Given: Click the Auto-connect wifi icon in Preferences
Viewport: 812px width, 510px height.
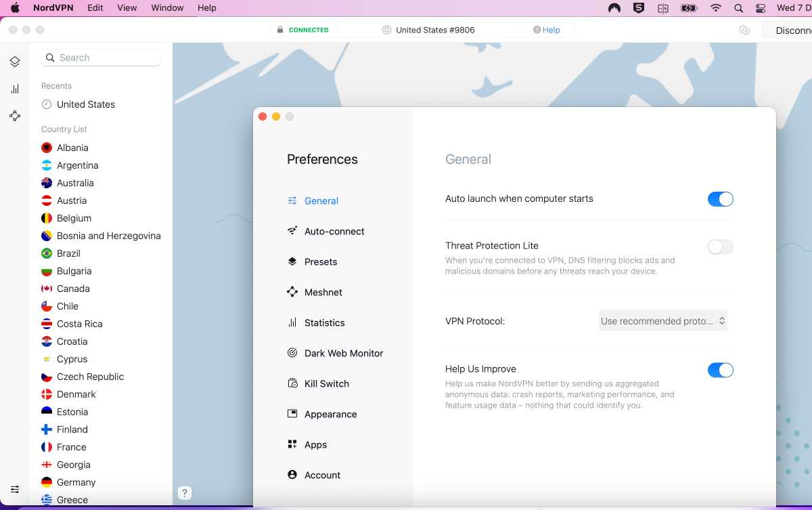Looking at the screenshot, I should (292, 231).
